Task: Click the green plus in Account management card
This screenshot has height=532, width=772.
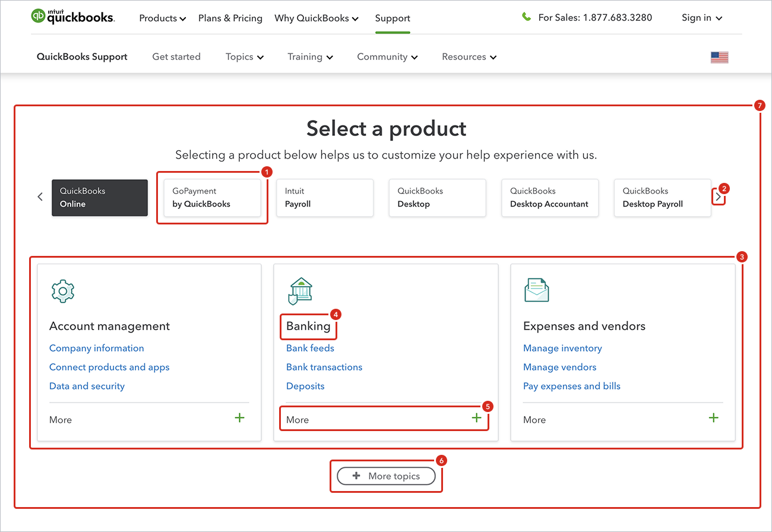Action: [239, 418]
